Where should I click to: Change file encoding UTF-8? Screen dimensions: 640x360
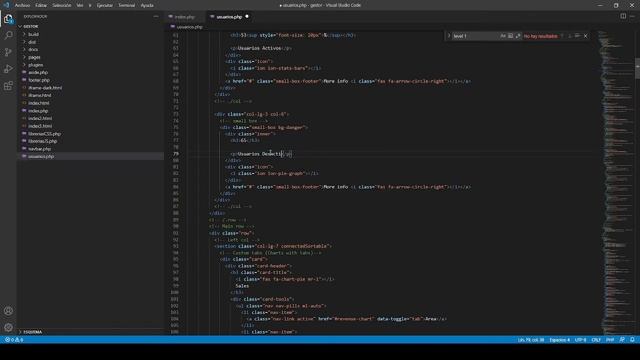pyautogui.click(x=580, y=340)
